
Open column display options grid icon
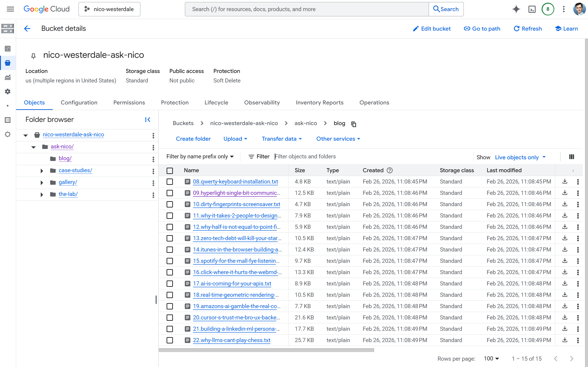point(571,157)
